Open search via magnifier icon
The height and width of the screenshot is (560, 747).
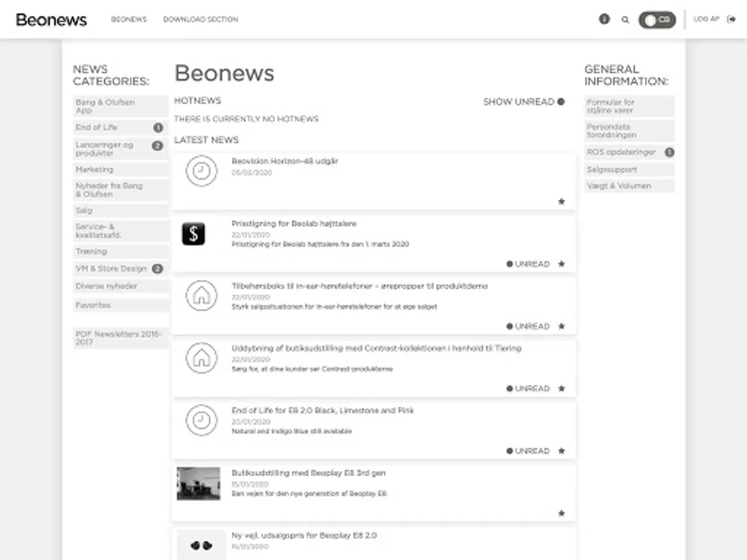pyautogui.click(x=625, y=20)
